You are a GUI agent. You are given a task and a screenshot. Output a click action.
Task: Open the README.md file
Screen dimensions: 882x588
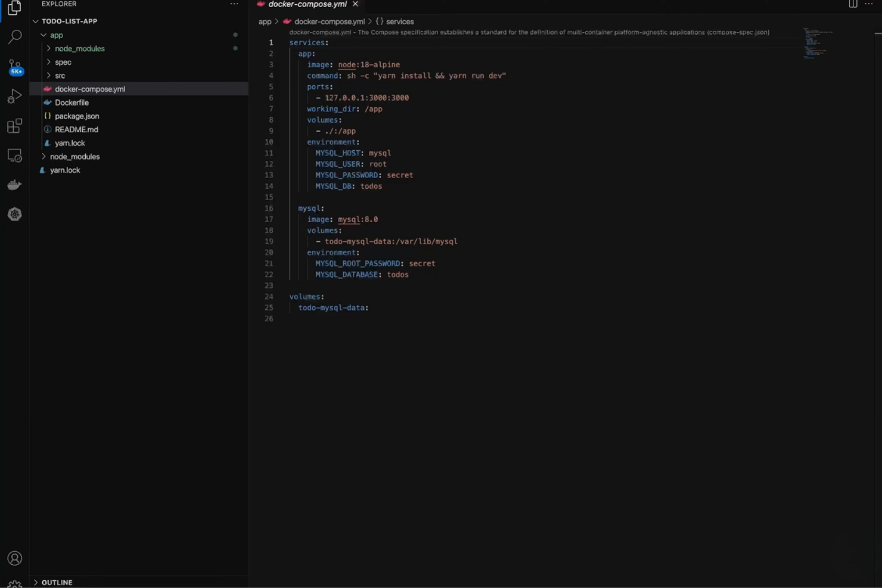pyautogui.click(x=76, y=129)
